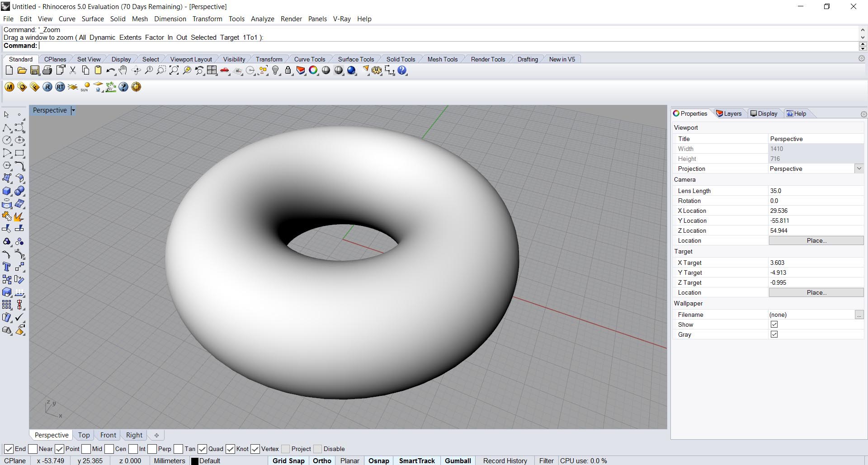The width and height of the screenshot is (868, 465).
Task: Toggle Grid Snap in status bar
Action: pos(288,461)
